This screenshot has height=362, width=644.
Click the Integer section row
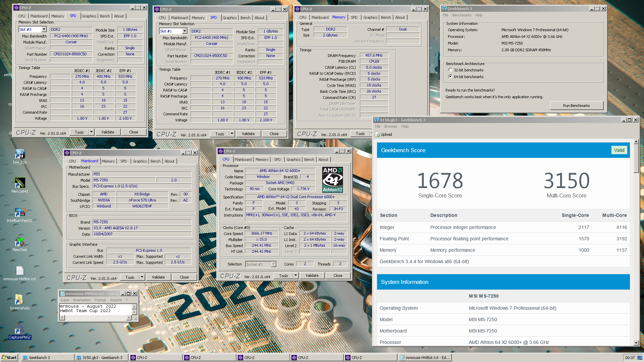coord(503,227)
